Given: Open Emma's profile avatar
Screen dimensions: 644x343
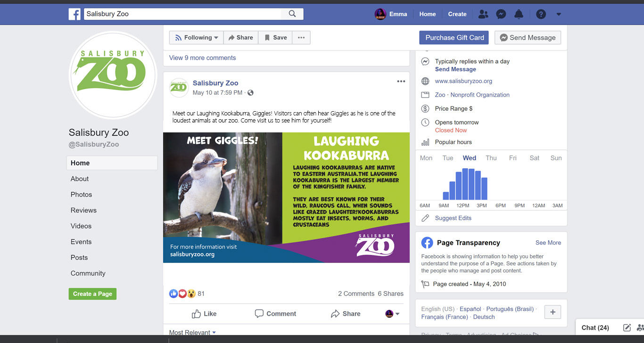Looking at the screenshot, I should point(380,14).
